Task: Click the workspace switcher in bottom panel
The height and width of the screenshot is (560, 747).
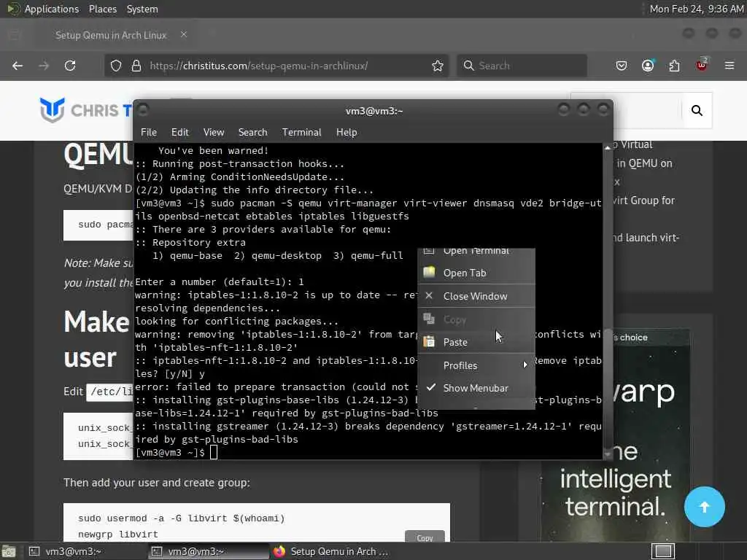Action: [662, 551]
